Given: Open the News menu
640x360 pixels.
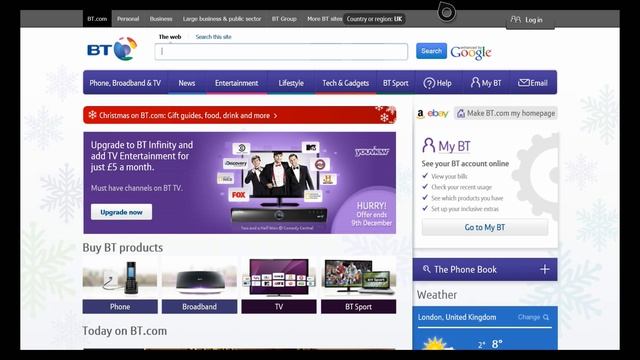Looking at the screenshot, I should tap(187, 83).
